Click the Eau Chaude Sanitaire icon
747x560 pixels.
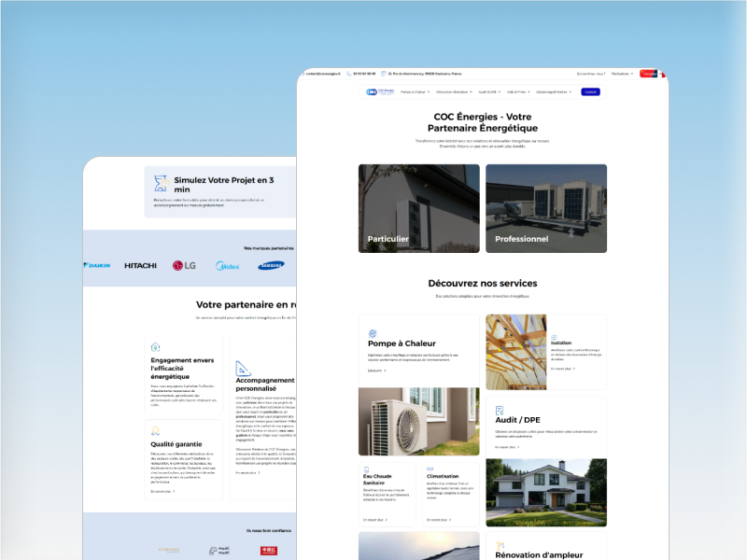click(366, 469)
